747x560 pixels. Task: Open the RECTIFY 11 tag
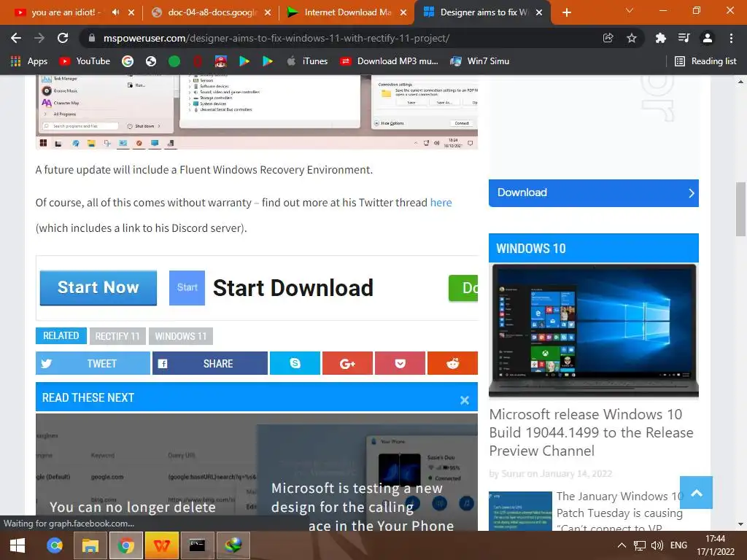117,336
